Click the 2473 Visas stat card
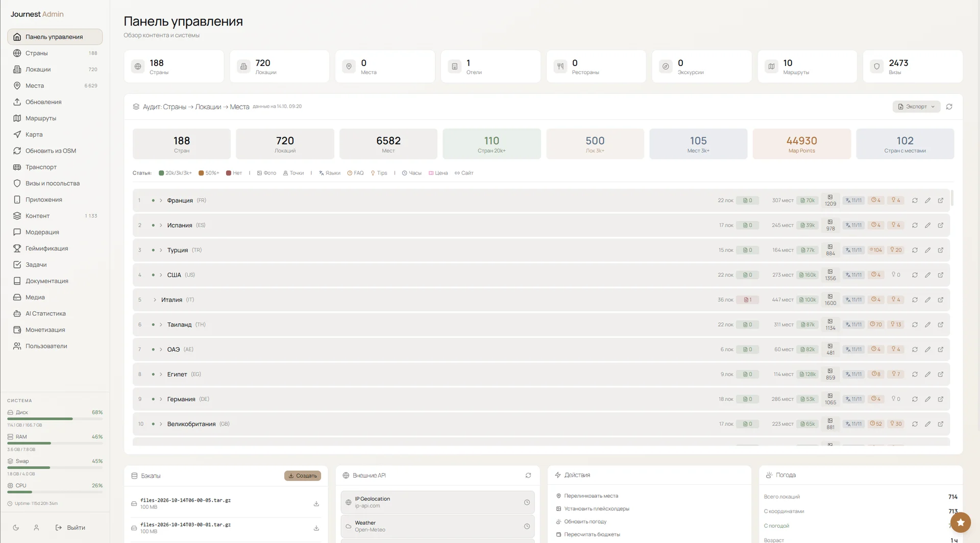 click(913, 66)
